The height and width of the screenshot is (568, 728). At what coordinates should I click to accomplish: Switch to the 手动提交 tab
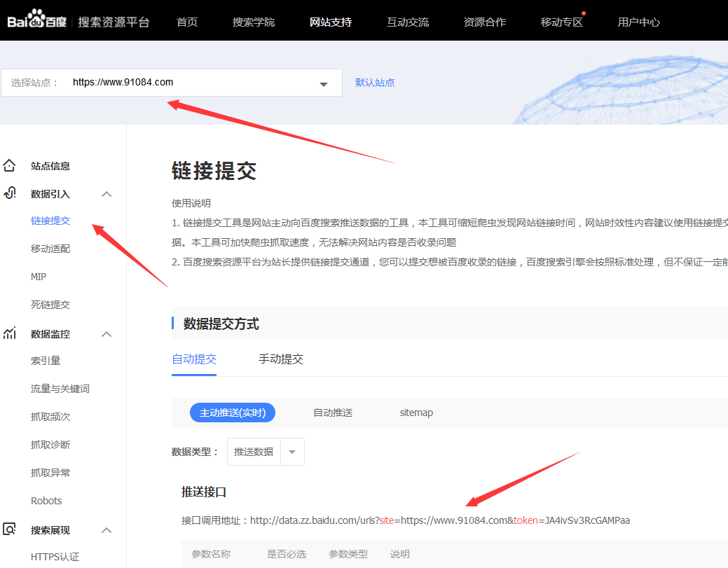click(281, 359)
